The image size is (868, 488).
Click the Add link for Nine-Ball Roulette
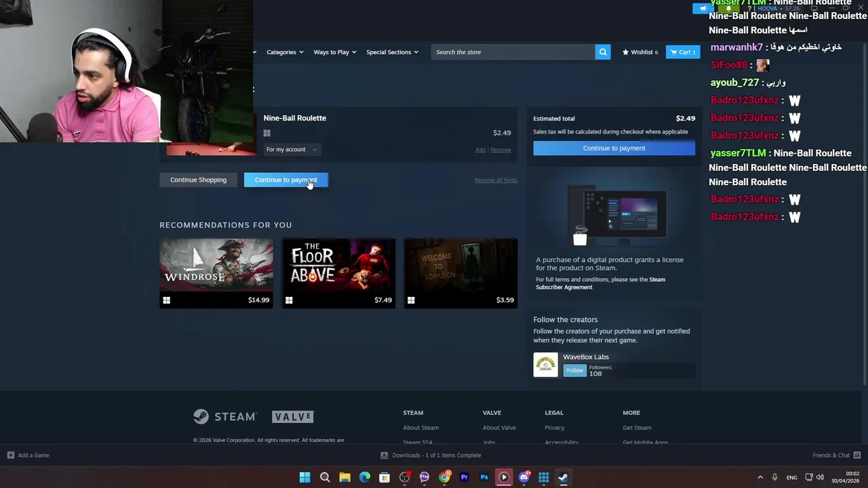(480, 150)
